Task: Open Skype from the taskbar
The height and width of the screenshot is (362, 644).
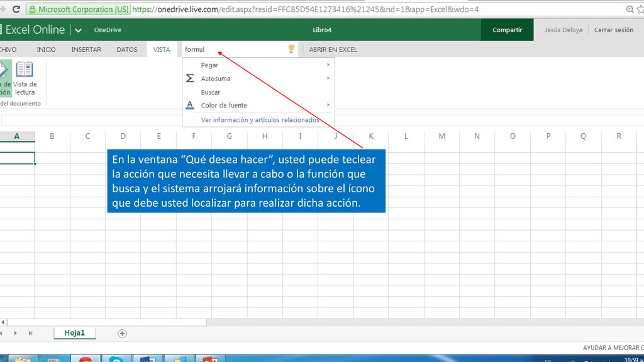Action: (x=116, y=358)
